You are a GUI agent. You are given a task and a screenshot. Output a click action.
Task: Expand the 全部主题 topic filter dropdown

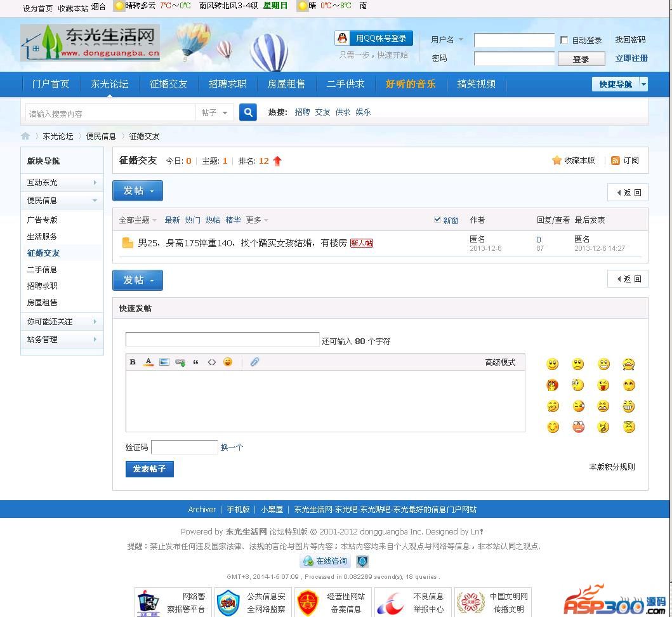138,220
